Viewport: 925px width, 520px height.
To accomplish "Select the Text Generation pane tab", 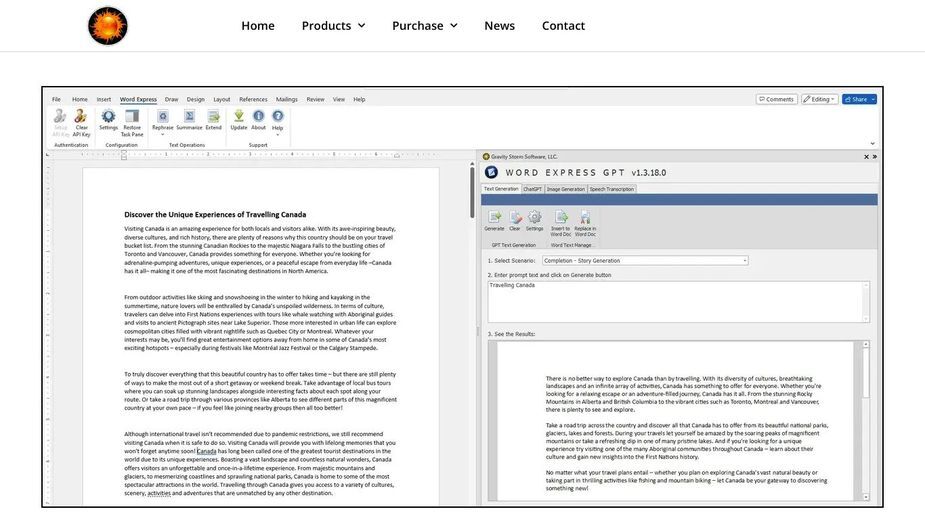I will coord(501,189).
